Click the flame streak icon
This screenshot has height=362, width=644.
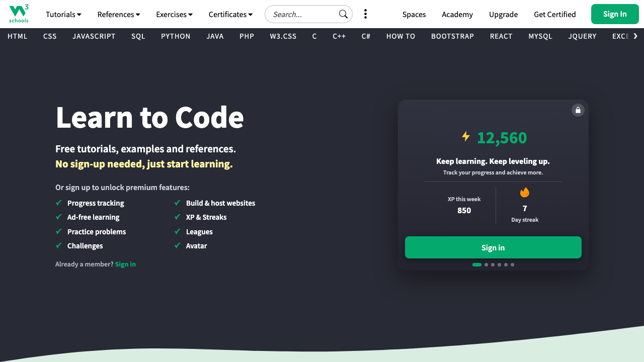(x=525, y=193)
